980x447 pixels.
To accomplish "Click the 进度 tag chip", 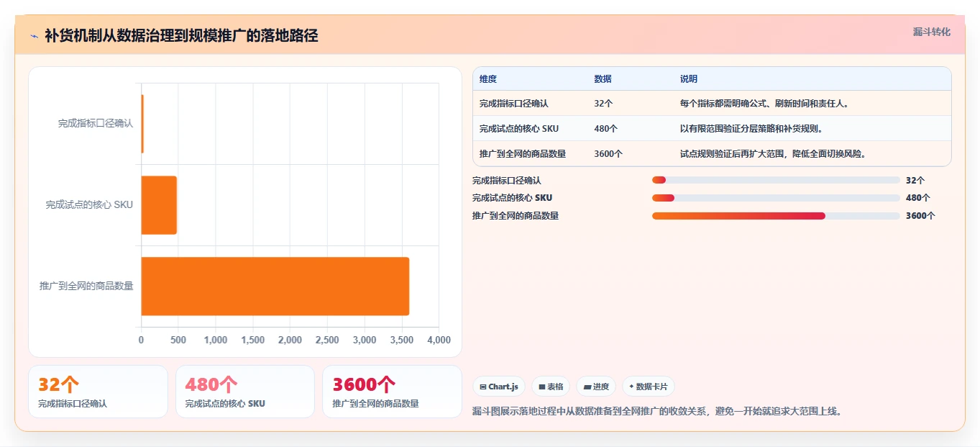I will (x=596, y=387).
